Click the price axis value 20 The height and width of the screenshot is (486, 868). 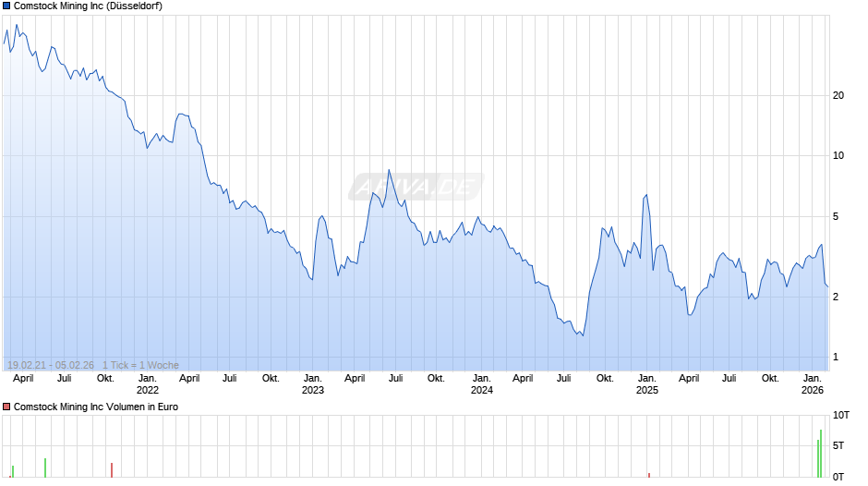tap(838, 95)
